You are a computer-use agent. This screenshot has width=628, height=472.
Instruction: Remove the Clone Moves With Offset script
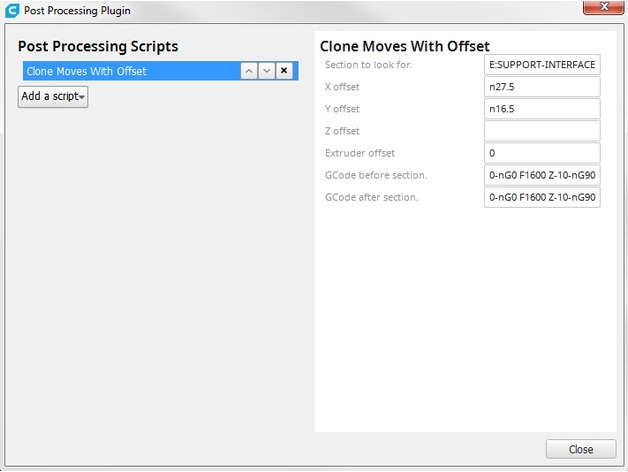click(x=284, y=71)
